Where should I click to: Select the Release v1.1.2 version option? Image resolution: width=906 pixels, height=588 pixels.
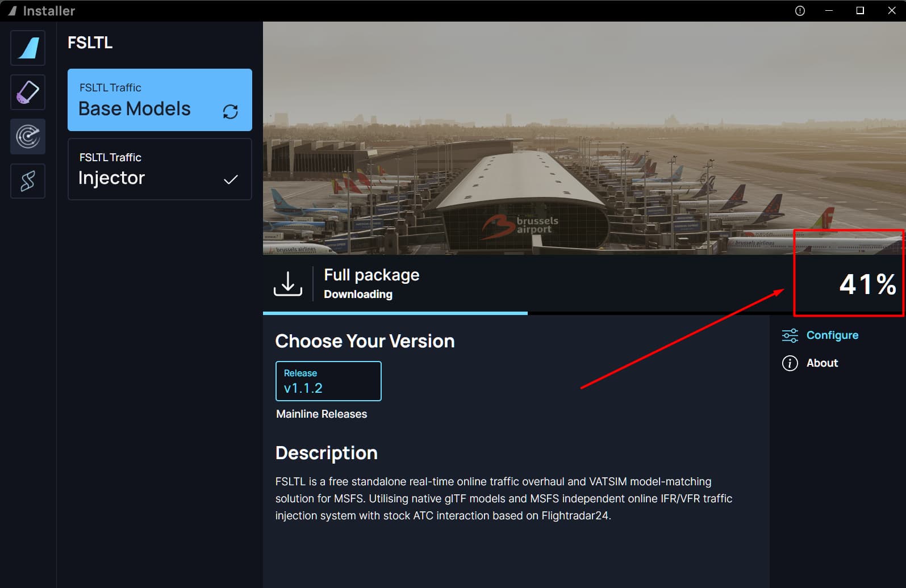(328, 381)
